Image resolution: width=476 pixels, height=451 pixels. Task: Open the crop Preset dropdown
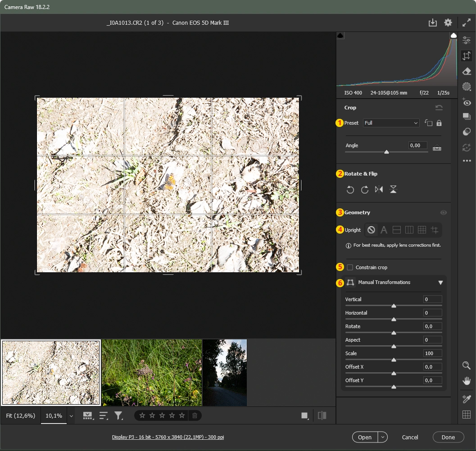[x=391, y=123]
